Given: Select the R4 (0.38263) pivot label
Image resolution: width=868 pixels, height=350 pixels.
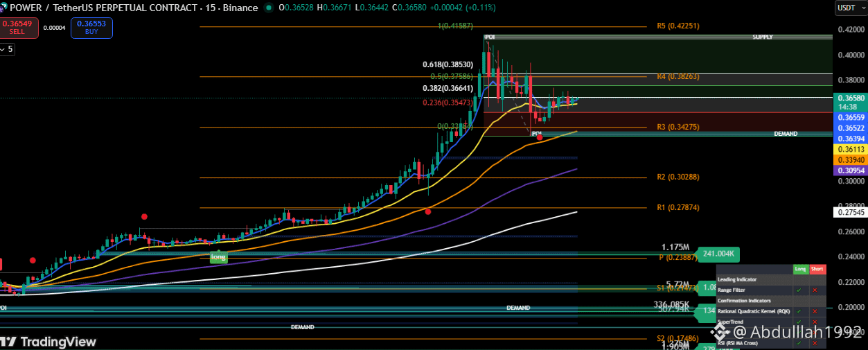Looking at the screenshot, I should tap(678, 76).
